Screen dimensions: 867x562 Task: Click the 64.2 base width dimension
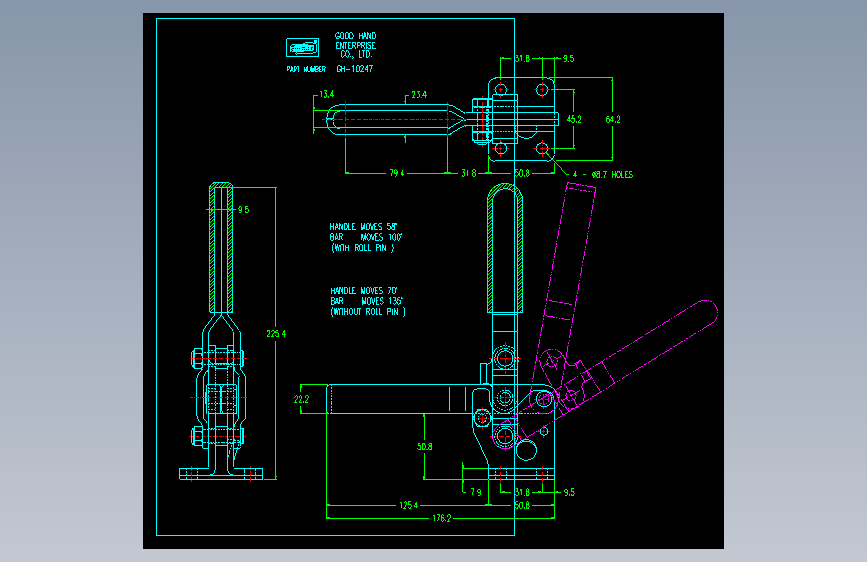(613, 119)
